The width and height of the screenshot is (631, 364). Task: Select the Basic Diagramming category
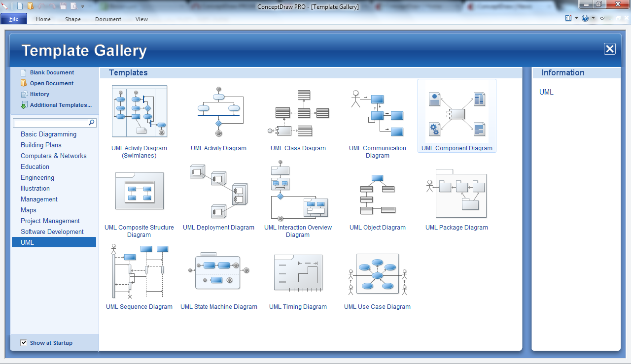pyautogui.click(x=48, y=134)
